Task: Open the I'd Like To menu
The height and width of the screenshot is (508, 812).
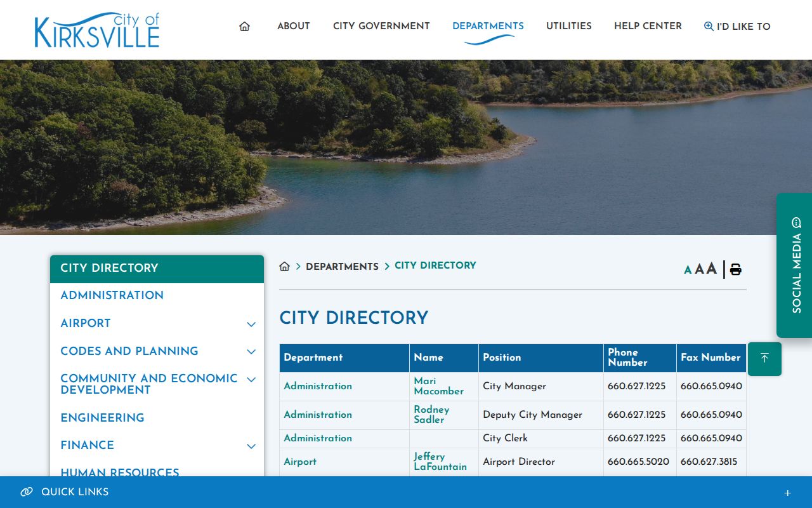Action: (743, 27)
